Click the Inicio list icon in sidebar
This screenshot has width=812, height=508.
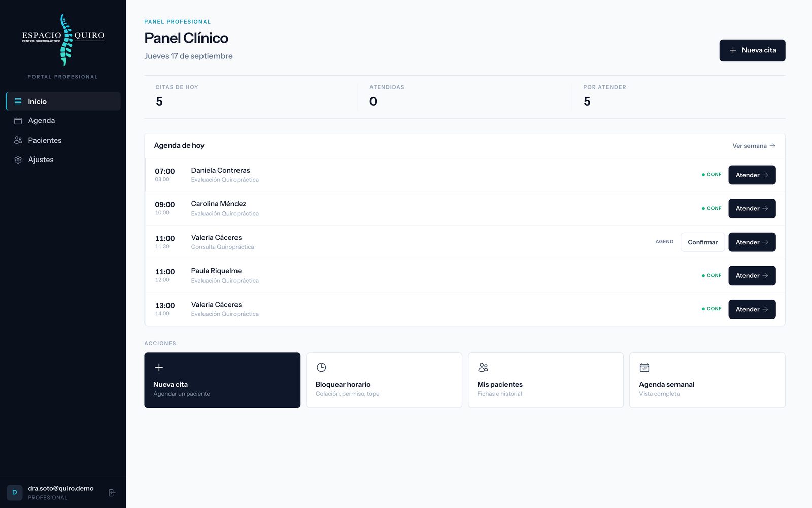[18, 101]
